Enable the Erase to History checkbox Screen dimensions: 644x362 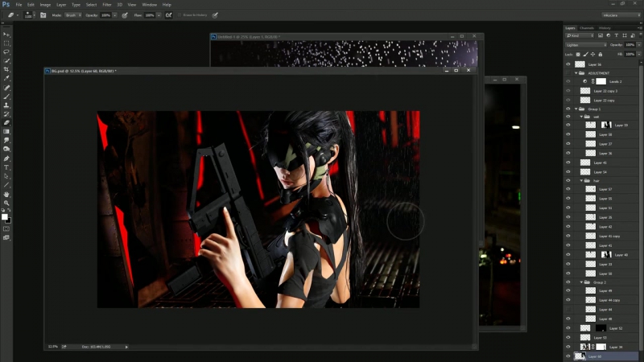179,15
